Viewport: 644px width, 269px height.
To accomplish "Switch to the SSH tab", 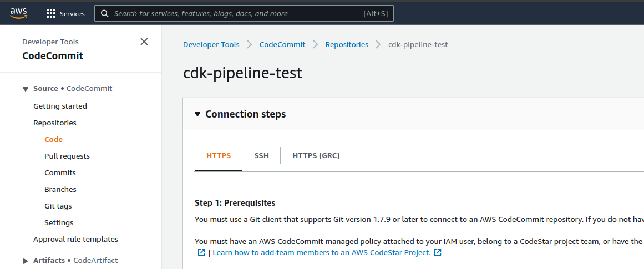I will 261,156.
